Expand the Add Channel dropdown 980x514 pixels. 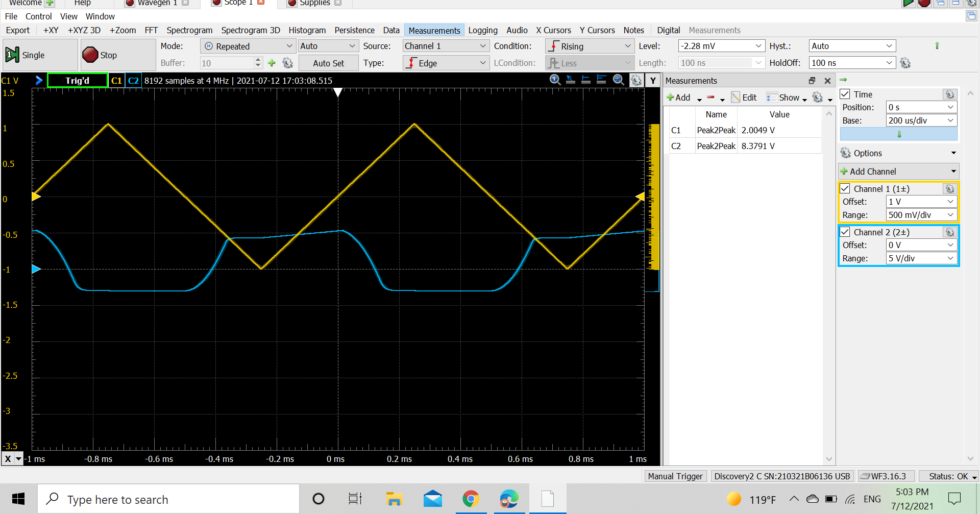coord(898,172)
